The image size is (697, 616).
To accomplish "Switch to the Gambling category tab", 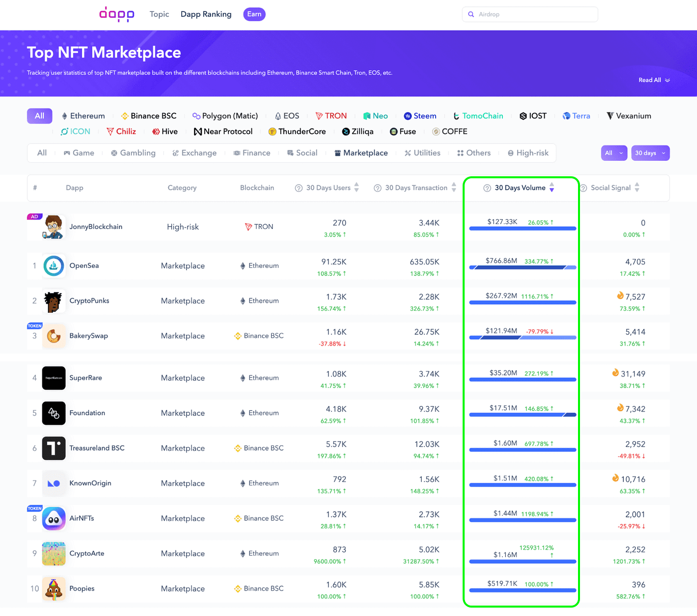I will point(133,153).
